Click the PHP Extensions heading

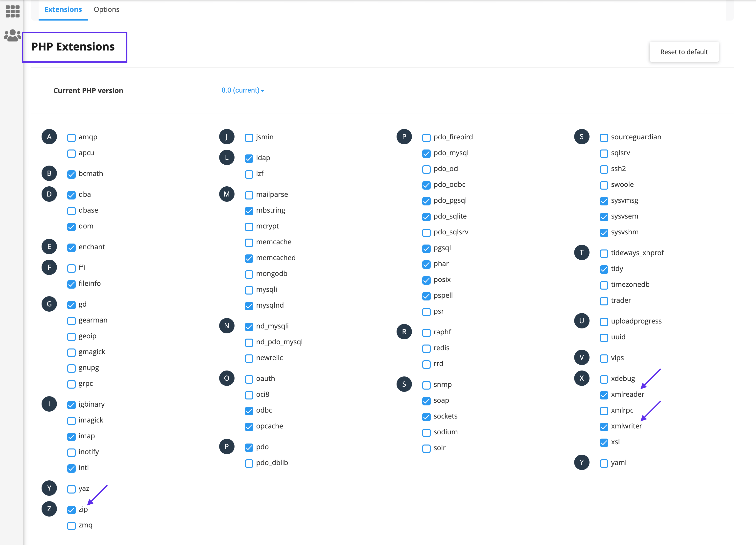pos(73,47)
